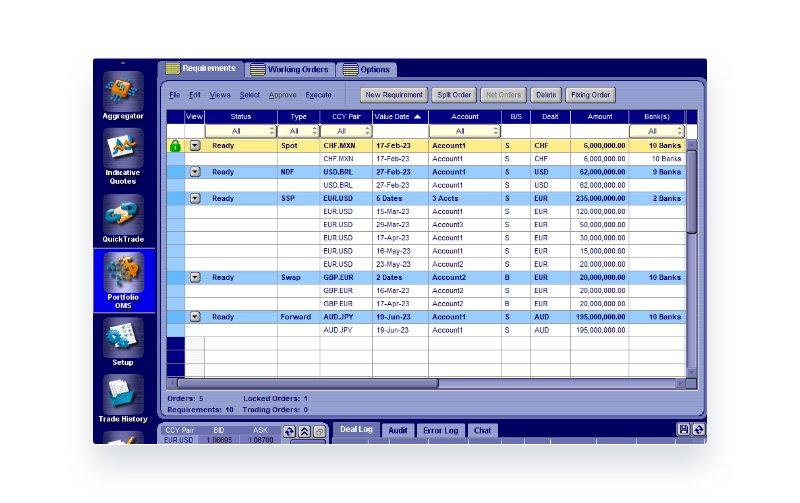Click the save icon in the Deal Log panel
This screenshot has width=800, height=503.
click(684, 430)
